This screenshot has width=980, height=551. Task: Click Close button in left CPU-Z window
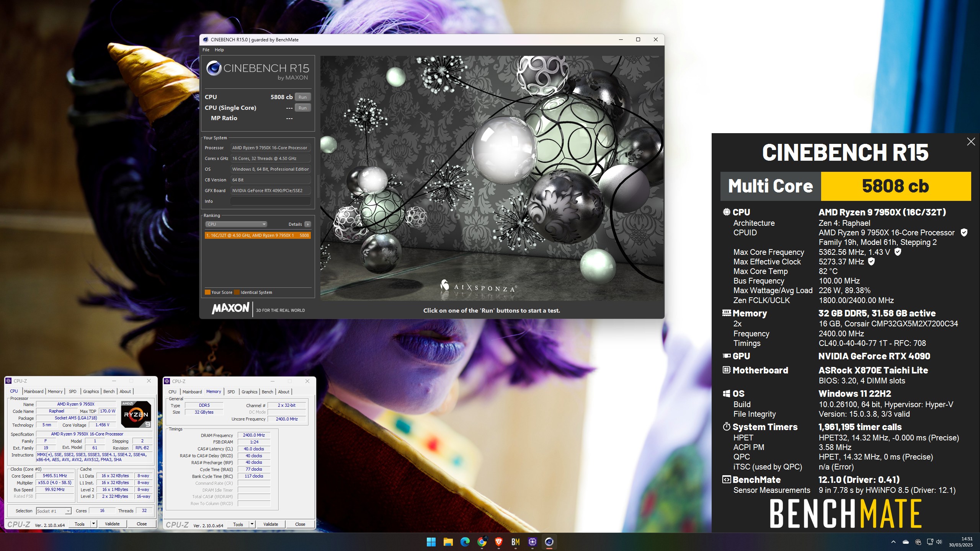[x=142, y=524]
